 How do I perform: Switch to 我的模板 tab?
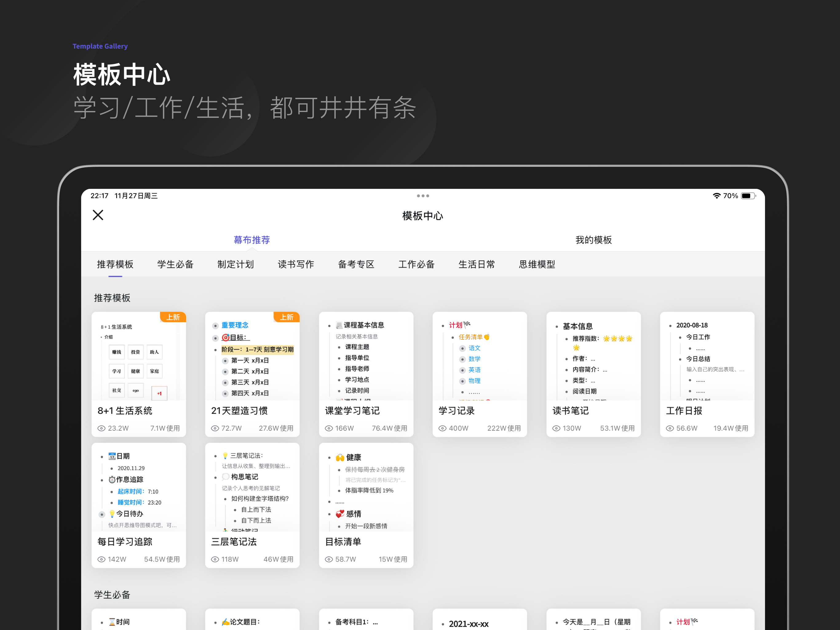(x=593, y=240)
